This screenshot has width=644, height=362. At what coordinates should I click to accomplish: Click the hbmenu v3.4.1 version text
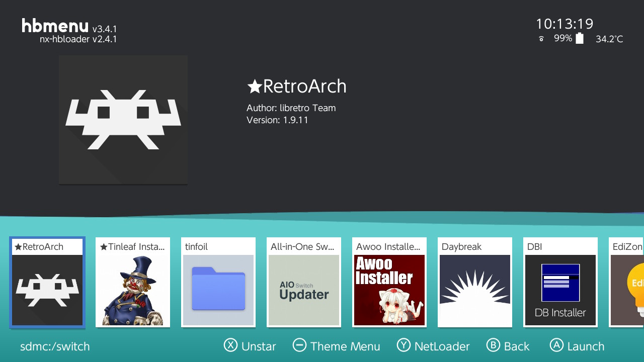click(105, 29)
